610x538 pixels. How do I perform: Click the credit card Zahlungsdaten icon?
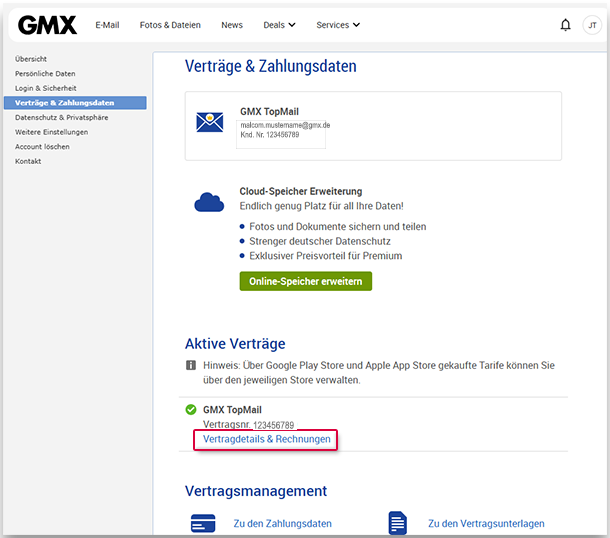pos(203,523)
